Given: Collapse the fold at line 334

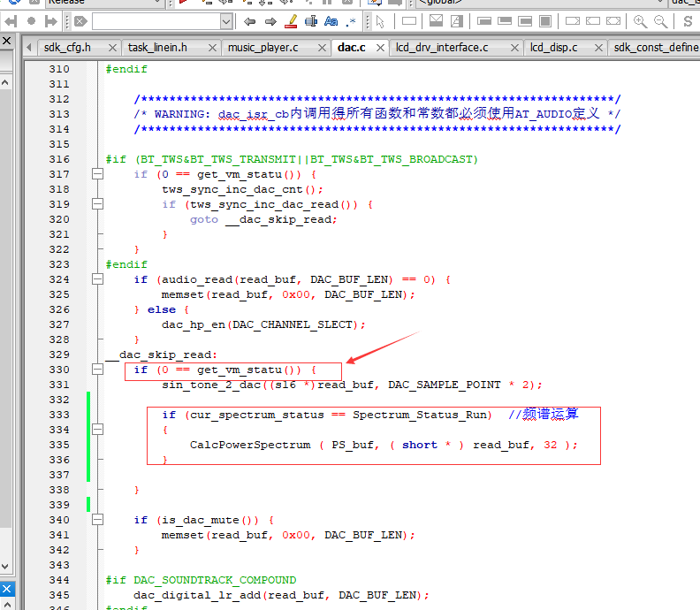Looking at the screenshot, I should pyautogui.click(x=97, y=430).
